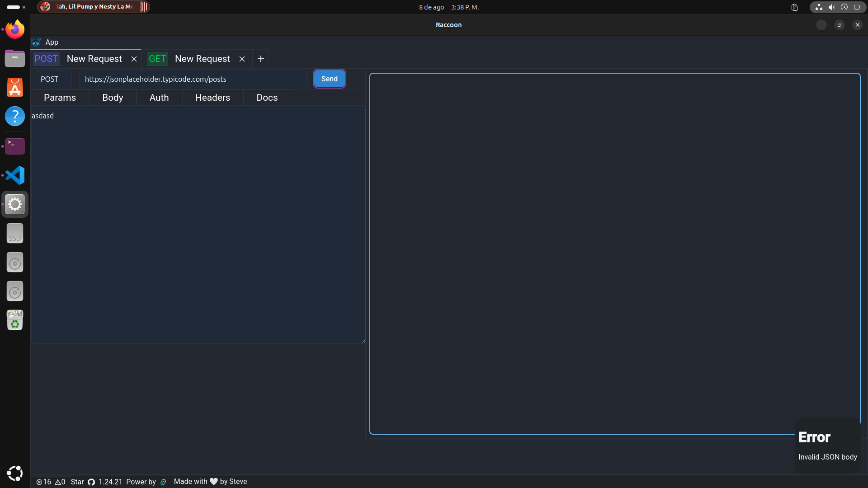The image size is (868, 488).
Task: Click the 'Invalid JSON body' error message
Action: [827, 457]
